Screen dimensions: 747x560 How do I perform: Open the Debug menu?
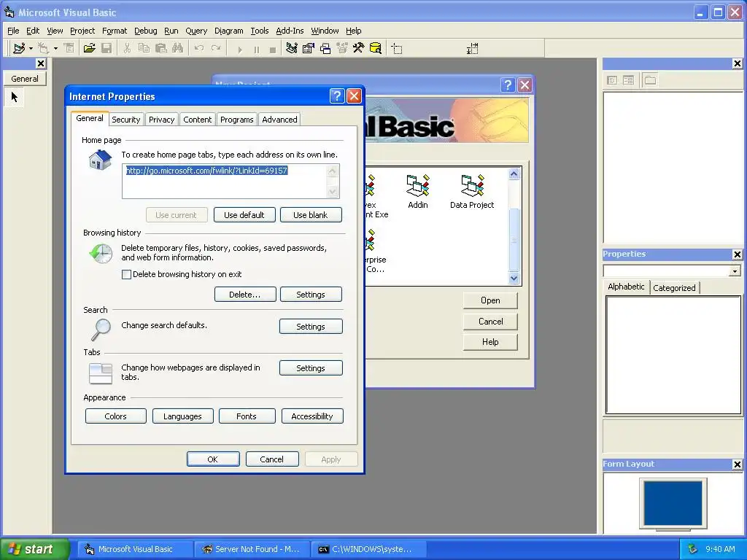(145, 31)
